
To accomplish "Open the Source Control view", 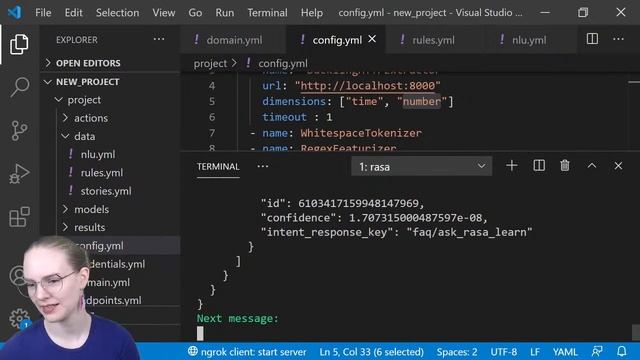I will pyautogui.click(x=19, y=131).
